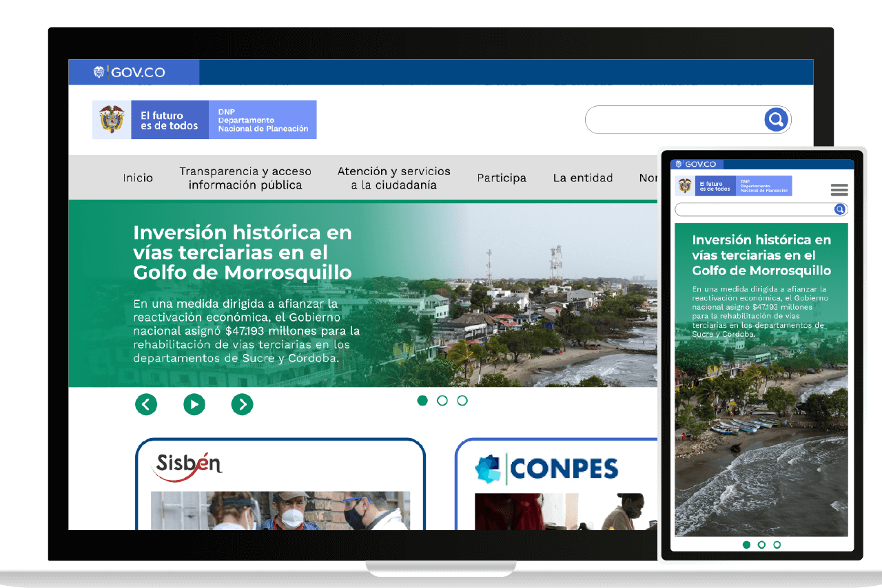This screenshot has height=588, width=882.
Task: Click the search magnifier icon
Action: pyautogui.click(x=776, y=119)
